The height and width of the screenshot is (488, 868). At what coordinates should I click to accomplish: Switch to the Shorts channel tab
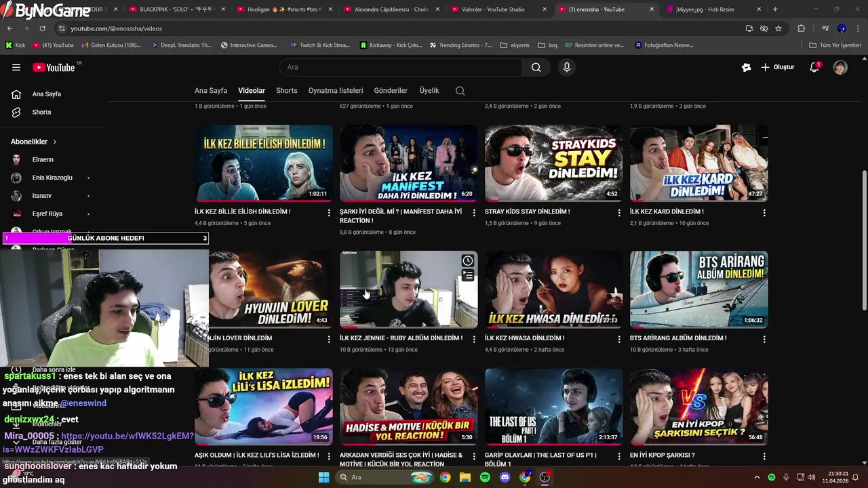click(286, 91)
